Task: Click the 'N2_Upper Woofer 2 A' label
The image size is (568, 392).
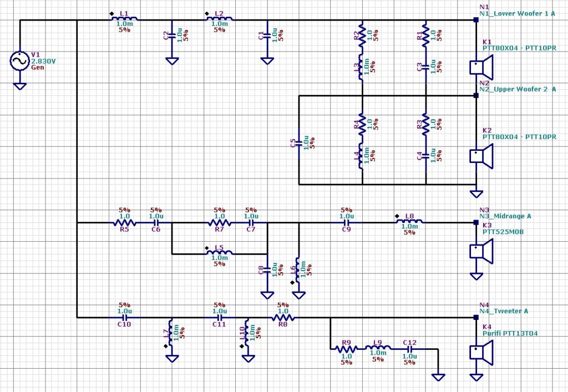Action: [518, 89]
